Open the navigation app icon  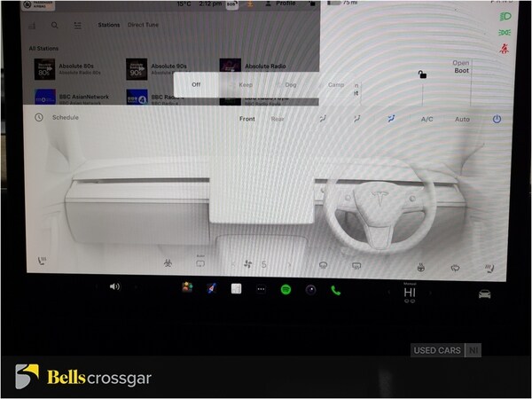click(211, 288)
